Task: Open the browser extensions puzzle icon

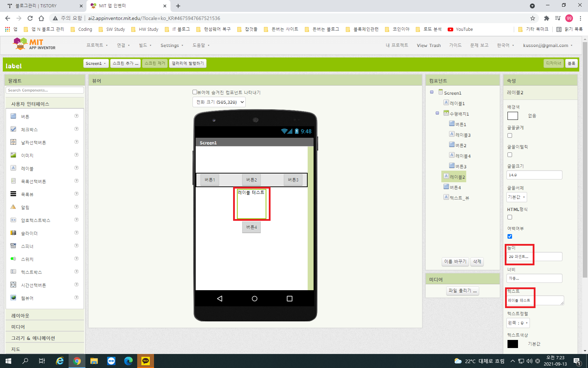Action: (546, 18)
